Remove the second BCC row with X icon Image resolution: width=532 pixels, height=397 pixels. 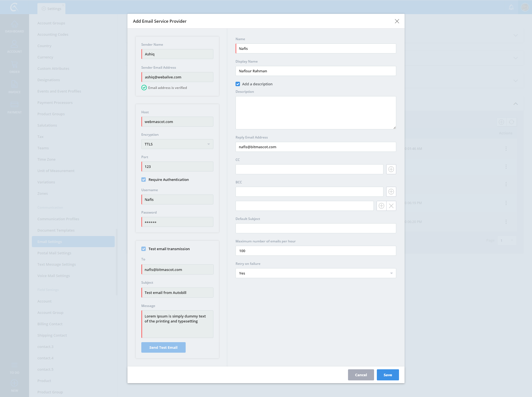coord(391,206)
